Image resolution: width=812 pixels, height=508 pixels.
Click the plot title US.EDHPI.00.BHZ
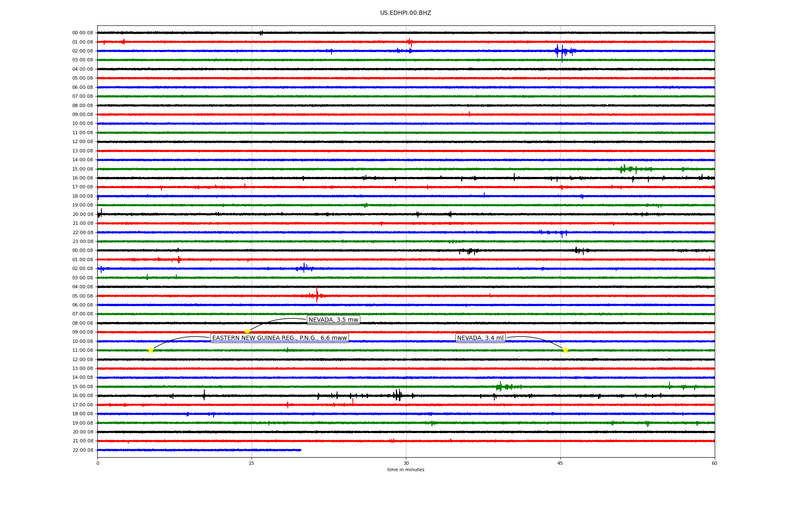coord(405,13)
